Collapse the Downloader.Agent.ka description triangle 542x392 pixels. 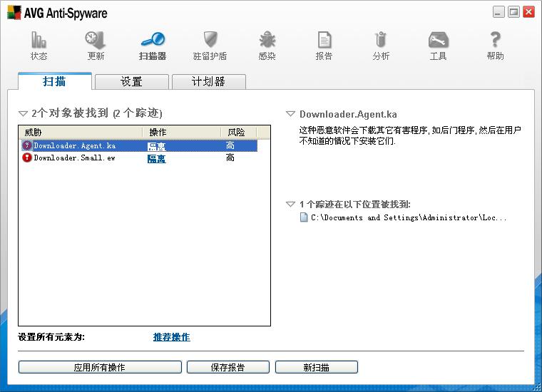click(x=290, y=113)
